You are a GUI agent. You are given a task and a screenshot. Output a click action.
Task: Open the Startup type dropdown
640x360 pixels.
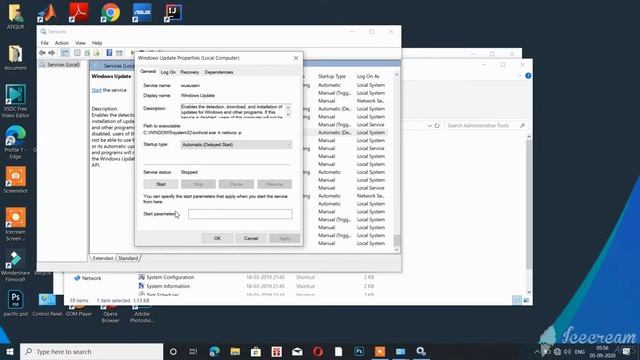pos(236,144)
